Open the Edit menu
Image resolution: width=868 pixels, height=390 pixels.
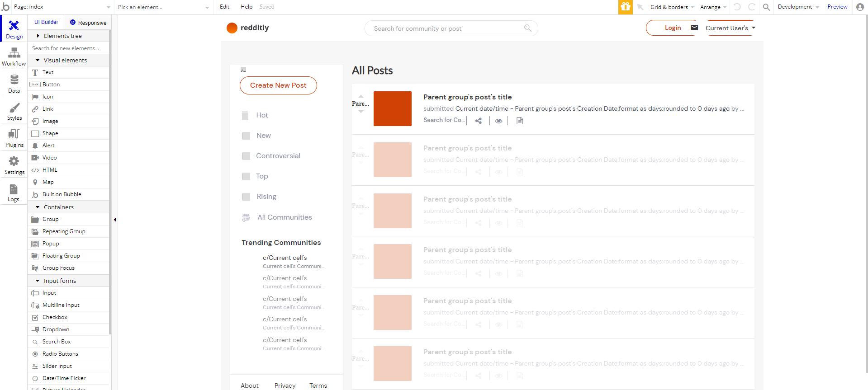point(224,7)
